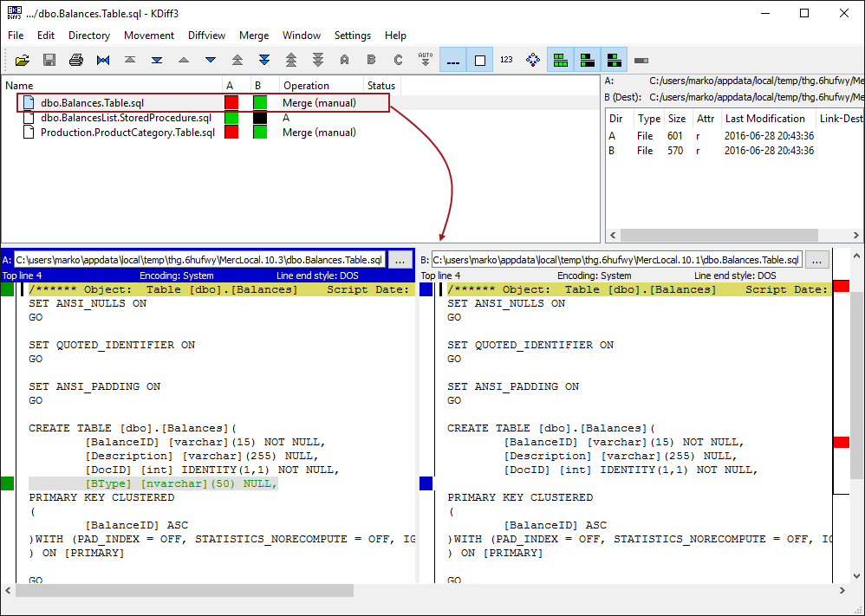Click browse button next to file B path
The width and height of the screenshot is (865, 616).
point(816,260)
